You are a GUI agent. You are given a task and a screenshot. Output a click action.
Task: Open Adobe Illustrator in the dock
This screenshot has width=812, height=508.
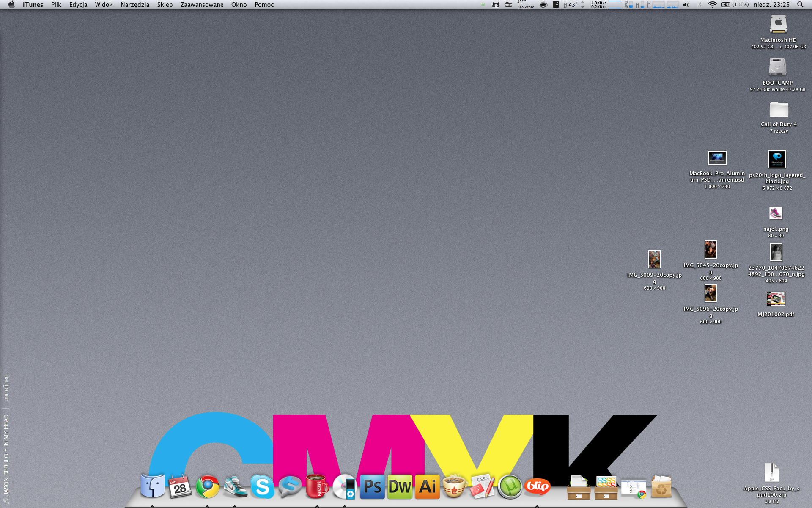tap(427, 487)
